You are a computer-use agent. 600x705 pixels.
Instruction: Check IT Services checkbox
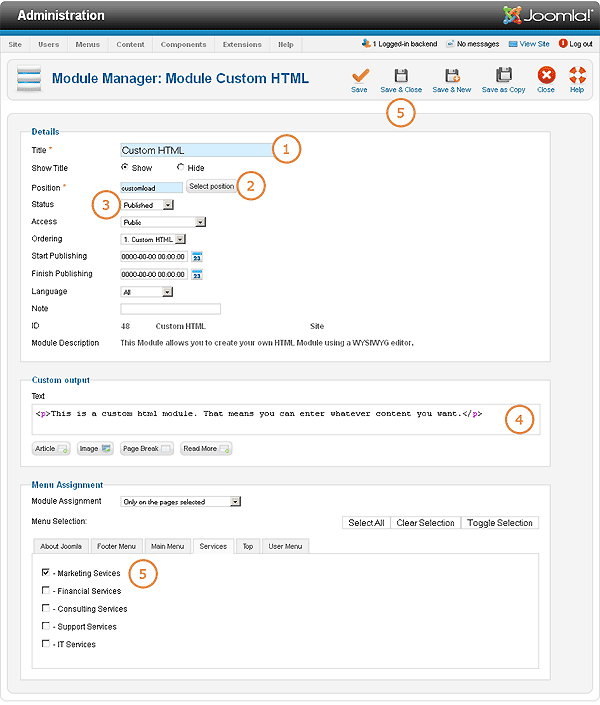[45, 644]
